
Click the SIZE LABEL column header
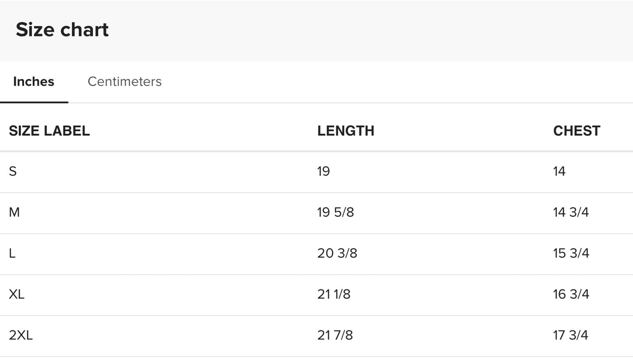(49, 131)
